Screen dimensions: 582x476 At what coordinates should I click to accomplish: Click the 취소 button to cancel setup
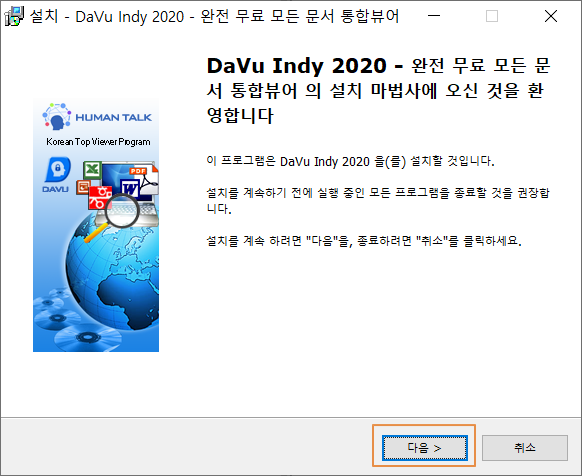pyautogui.click(x=525, y=448)
